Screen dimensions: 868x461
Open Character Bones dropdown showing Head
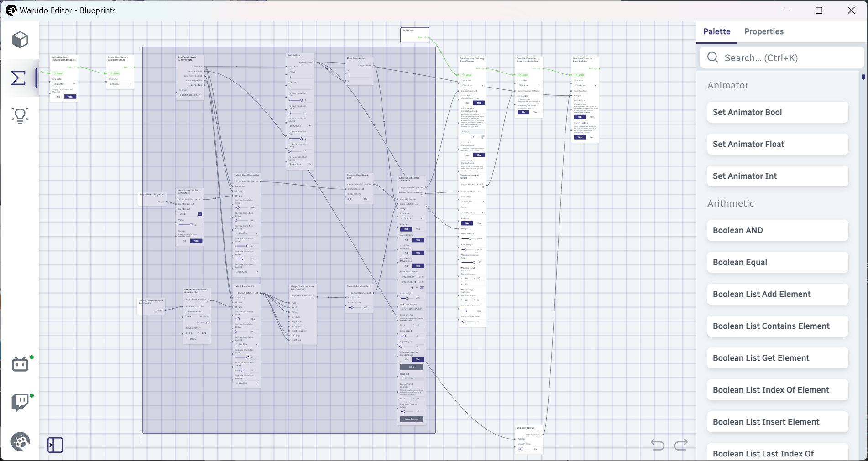194,316
